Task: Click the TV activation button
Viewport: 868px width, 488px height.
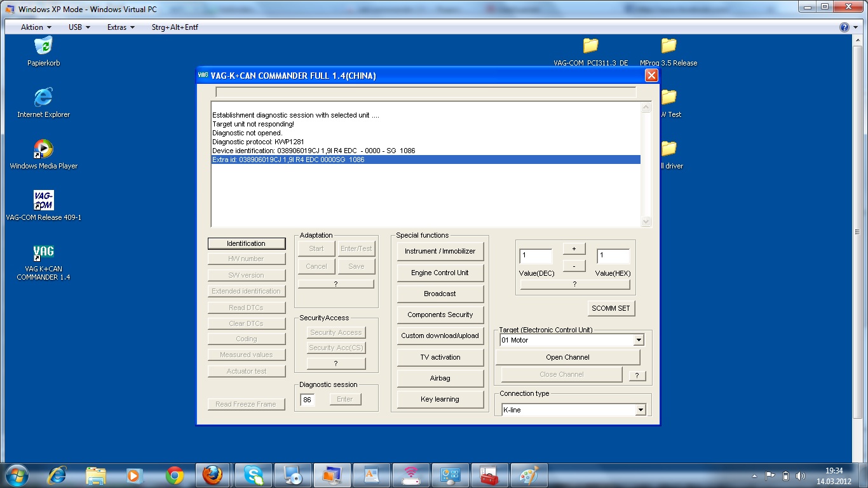Action: coord(440,357)
